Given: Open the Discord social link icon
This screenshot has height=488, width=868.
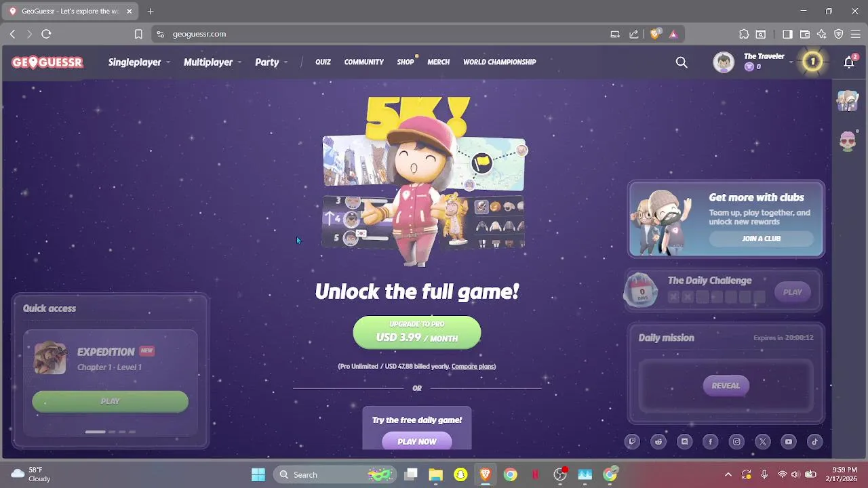Looking at the screenshot, I should 684,442.
